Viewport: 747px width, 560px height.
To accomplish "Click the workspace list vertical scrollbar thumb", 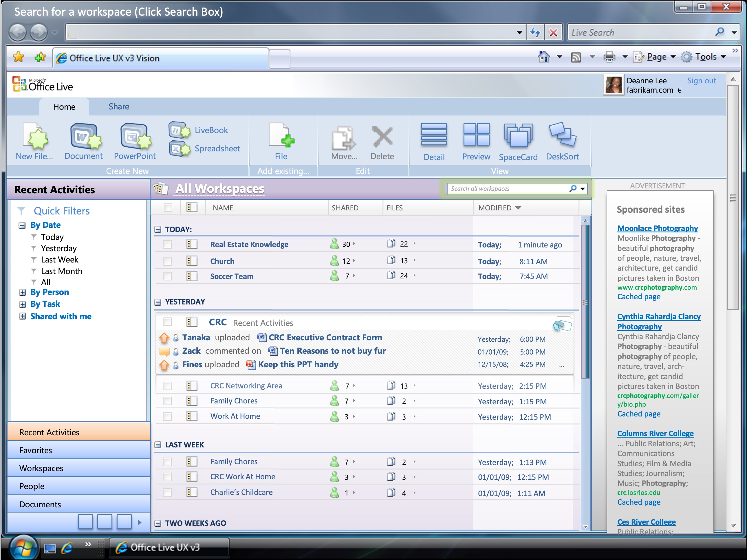I will tap(585, 302).
